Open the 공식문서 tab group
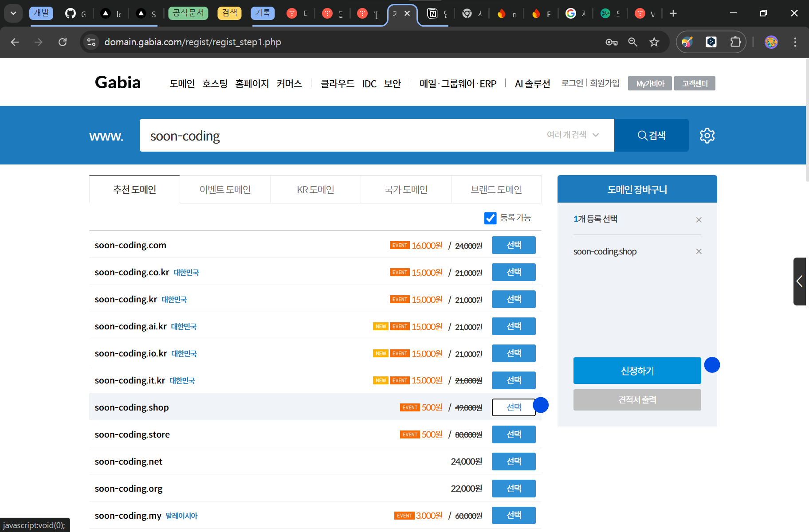 click(188, 13)
